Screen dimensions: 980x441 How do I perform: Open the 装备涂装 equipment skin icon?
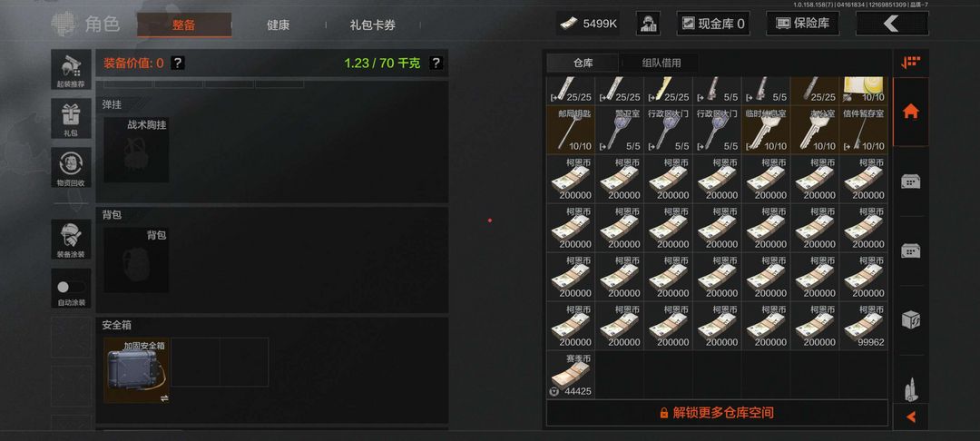(71, 240)
